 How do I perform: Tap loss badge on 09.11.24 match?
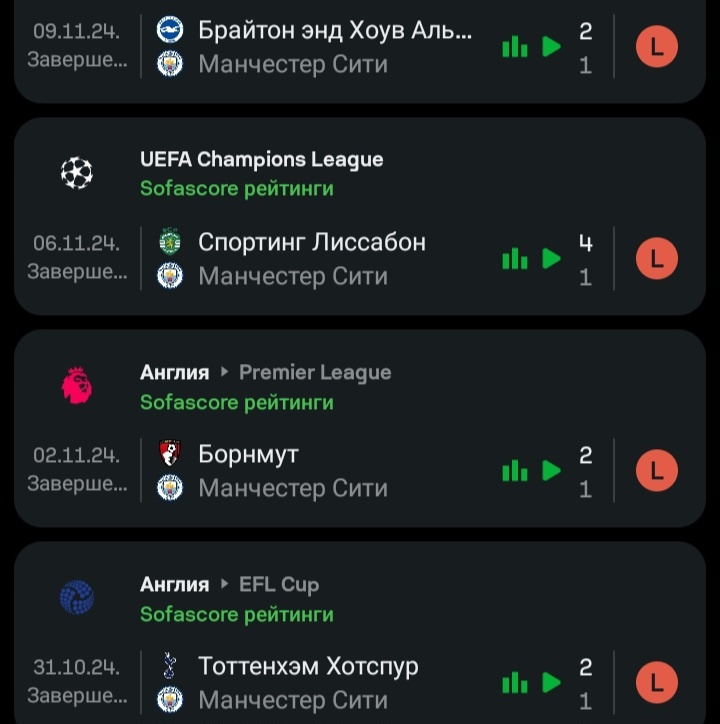[x=657, y=47]
